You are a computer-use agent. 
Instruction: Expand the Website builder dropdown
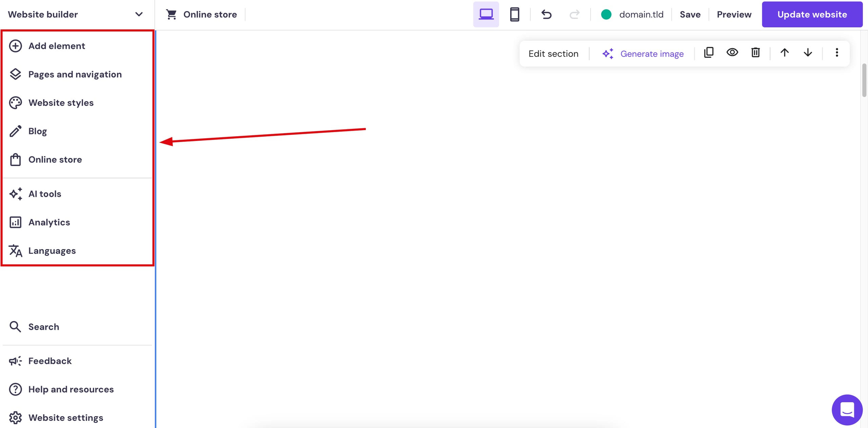coord(139,14)
